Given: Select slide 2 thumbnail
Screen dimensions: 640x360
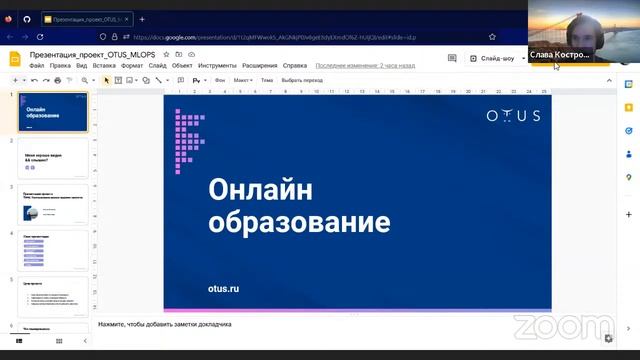Looking at the screenshot, I should coord(53,158).
